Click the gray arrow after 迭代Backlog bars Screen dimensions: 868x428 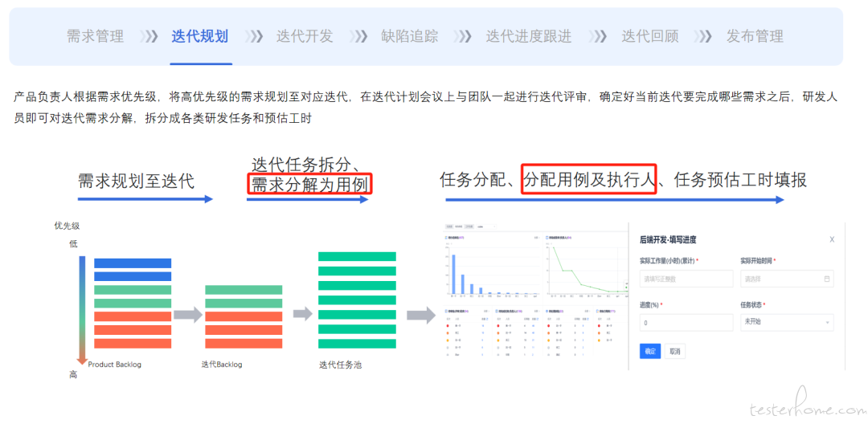[301, 314]
